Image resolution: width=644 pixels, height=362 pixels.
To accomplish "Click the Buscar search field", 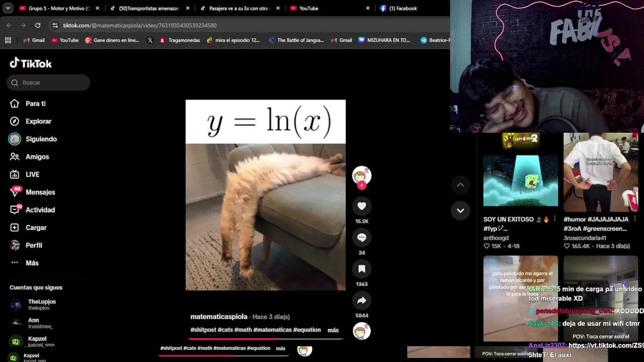I will tap(48, 82).
